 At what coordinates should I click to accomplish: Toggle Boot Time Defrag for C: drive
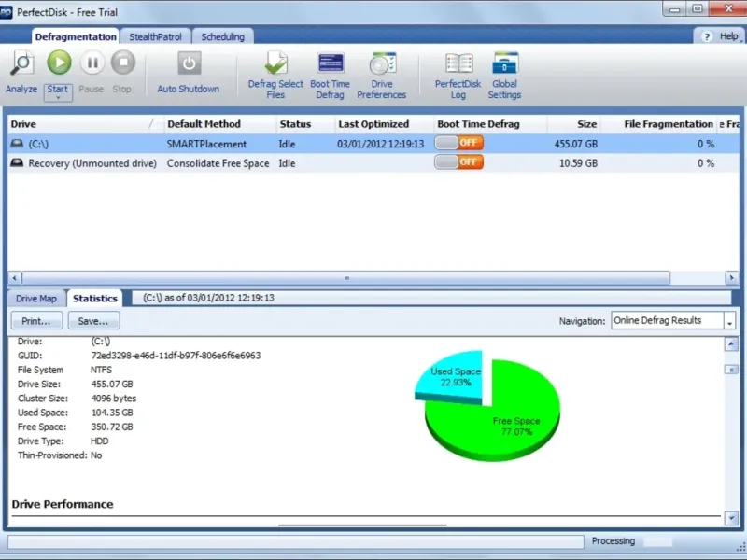(458, 143)
